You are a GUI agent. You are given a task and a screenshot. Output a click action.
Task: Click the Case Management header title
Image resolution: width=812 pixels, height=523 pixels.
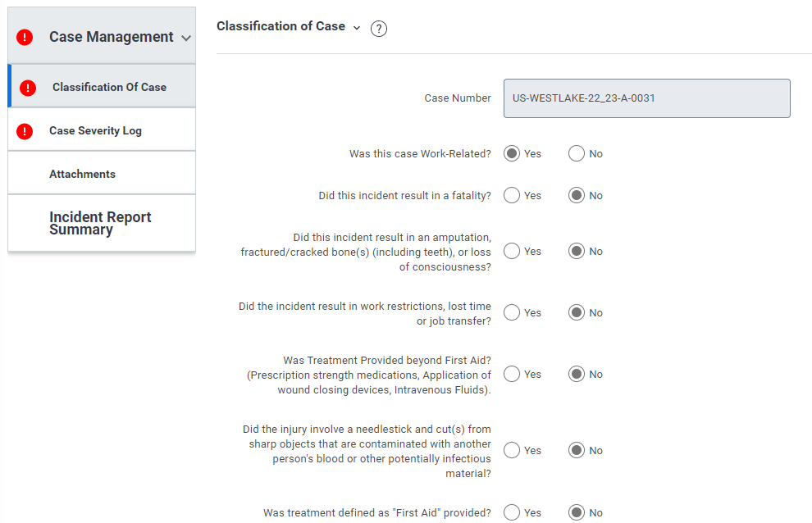[x=112, y=37]
